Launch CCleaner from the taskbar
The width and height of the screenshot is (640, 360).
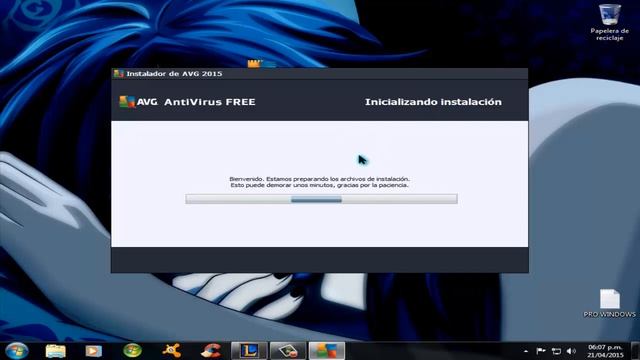[x=211, y=351]
